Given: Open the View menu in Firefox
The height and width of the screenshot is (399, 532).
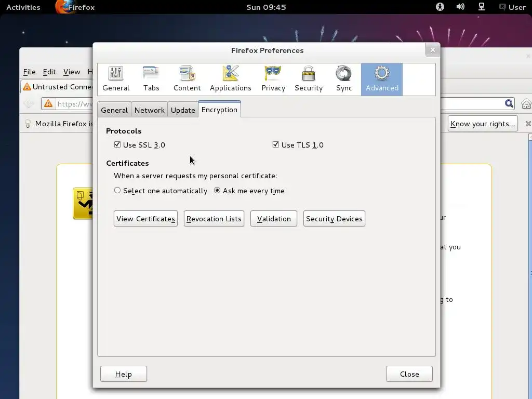Looking at the screenshot, I should [72, 72].
